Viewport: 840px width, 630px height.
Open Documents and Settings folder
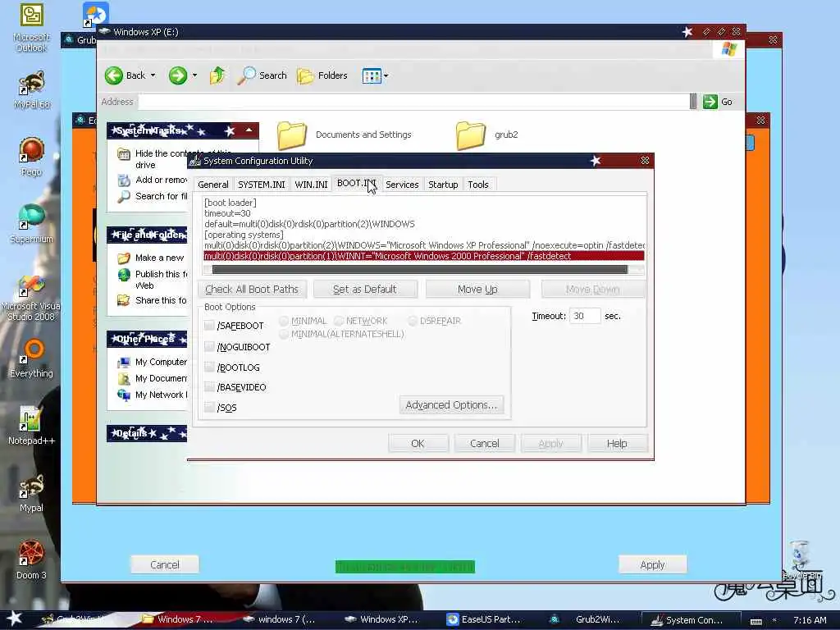tap(345, 135)
